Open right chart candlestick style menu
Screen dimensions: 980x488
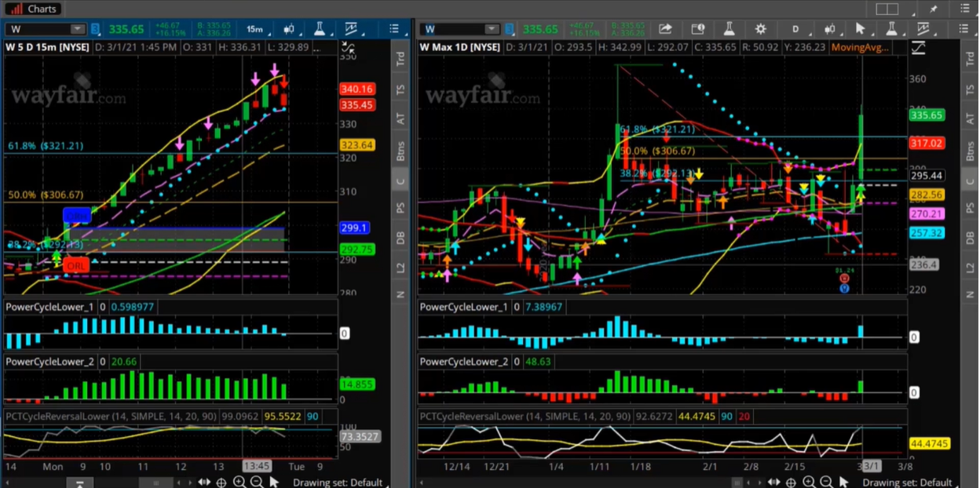[x=829, y=29]
